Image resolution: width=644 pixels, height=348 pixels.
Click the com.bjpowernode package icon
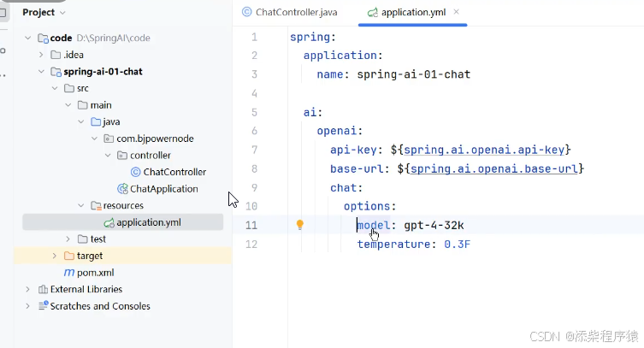point(109,139)
